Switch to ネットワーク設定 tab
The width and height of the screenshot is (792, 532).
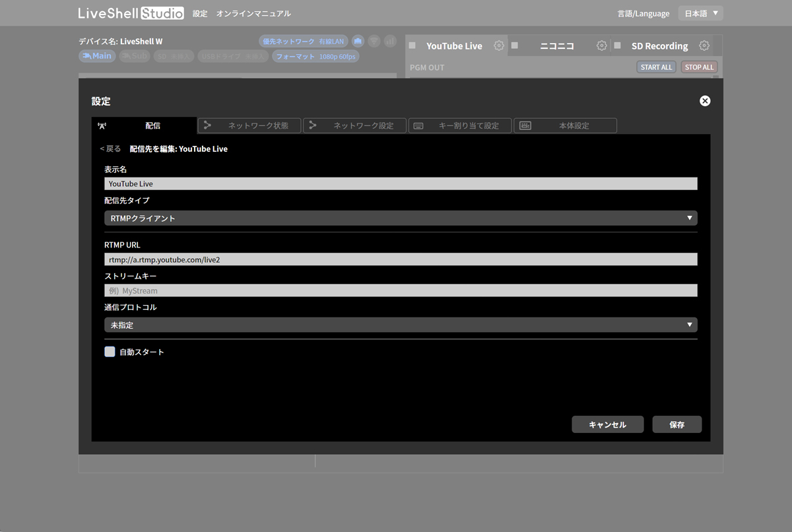354,125
